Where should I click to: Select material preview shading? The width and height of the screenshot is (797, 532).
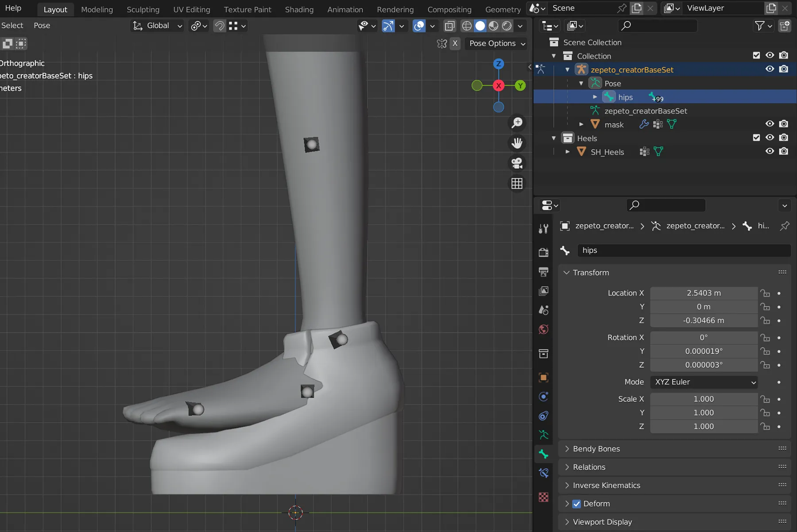pos(493,26)
